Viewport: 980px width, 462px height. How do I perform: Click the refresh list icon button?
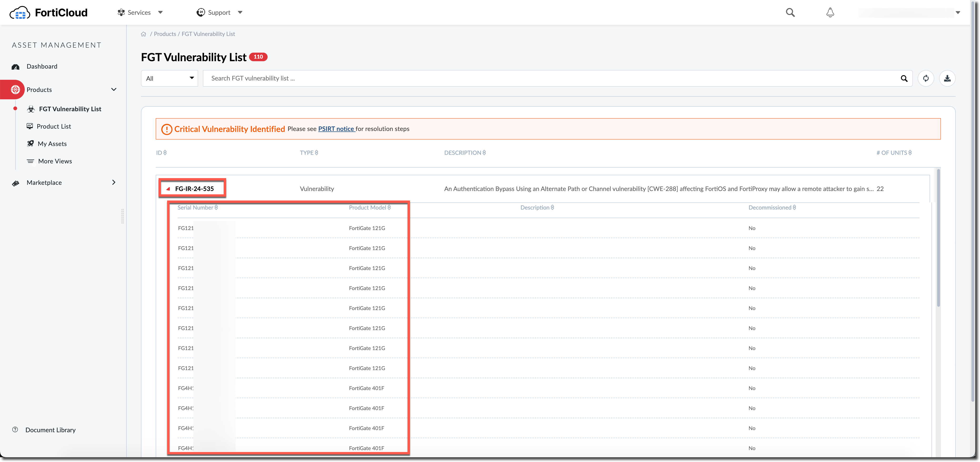coord(926,78)
